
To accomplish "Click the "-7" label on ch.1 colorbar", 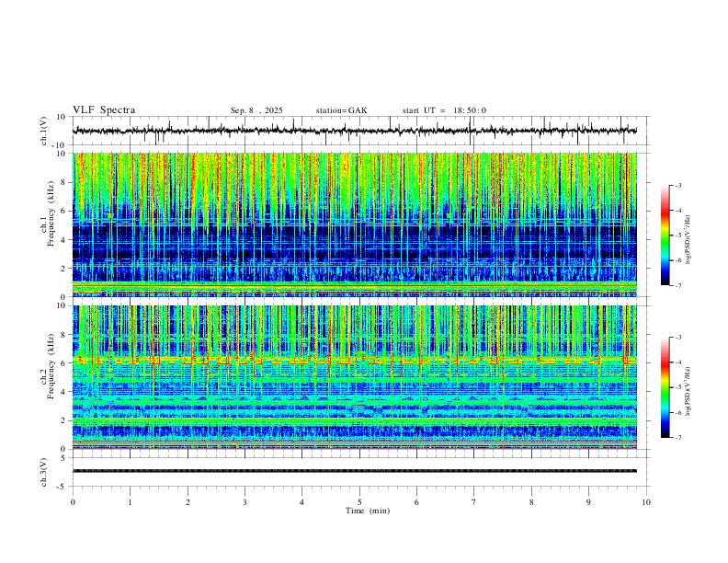I will point(678,285).
